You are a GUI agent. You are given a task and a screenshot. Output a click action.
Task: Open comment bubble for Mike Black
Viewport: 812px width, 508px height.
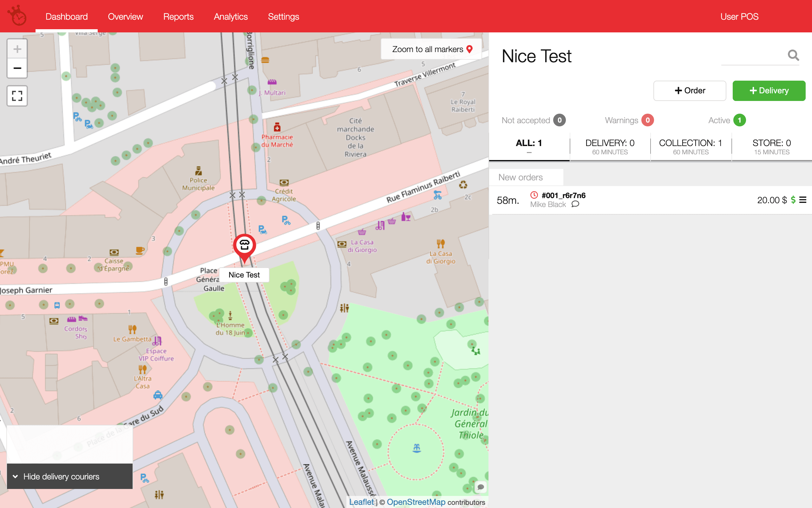[575, 204]
